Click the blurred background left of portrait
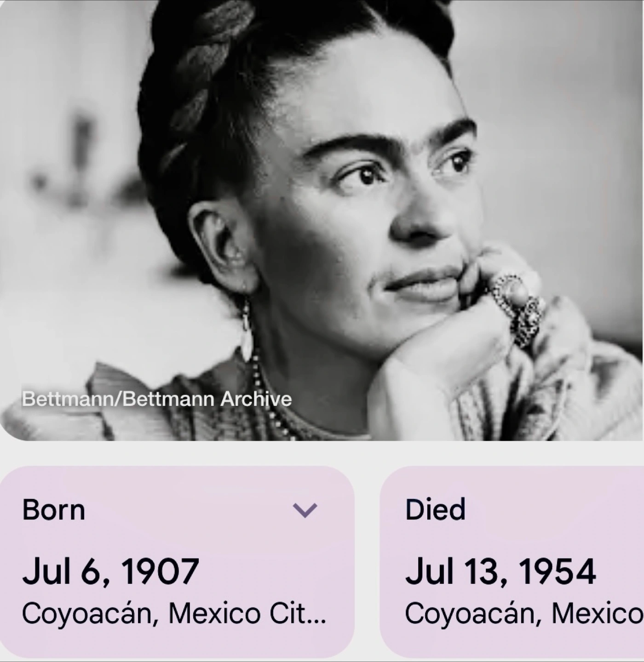 click(x=69, y=184)
